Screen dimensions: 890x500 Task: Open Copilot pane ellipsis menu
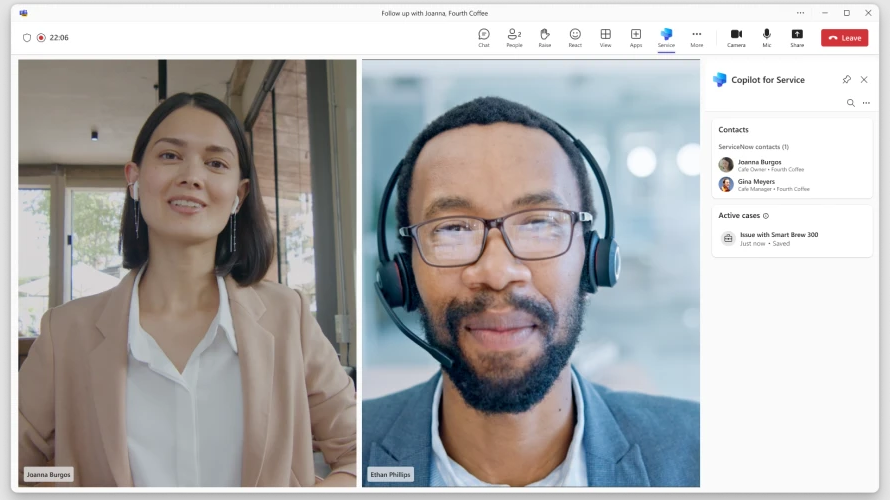866,103
